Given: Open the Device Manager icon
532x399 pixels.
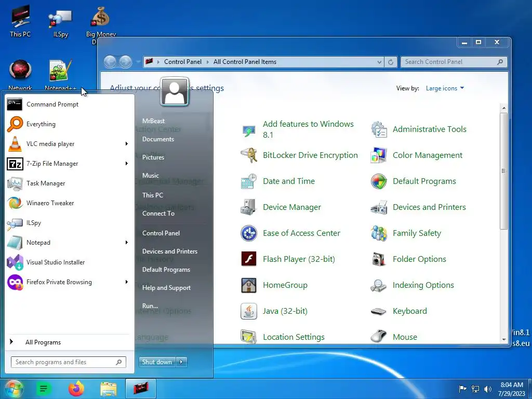Looking at the screenshot, I should point(248,207).
